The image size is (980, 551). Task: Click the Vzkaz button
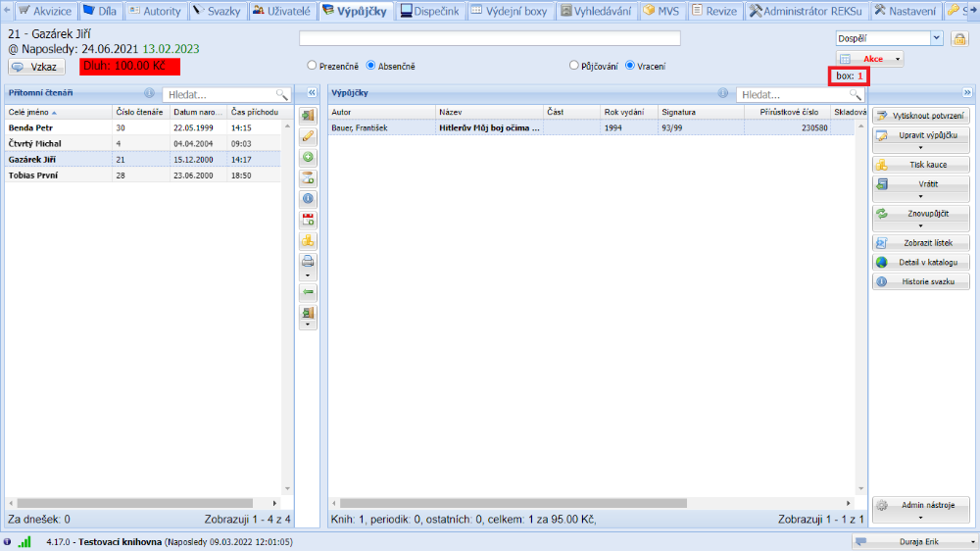36,67
